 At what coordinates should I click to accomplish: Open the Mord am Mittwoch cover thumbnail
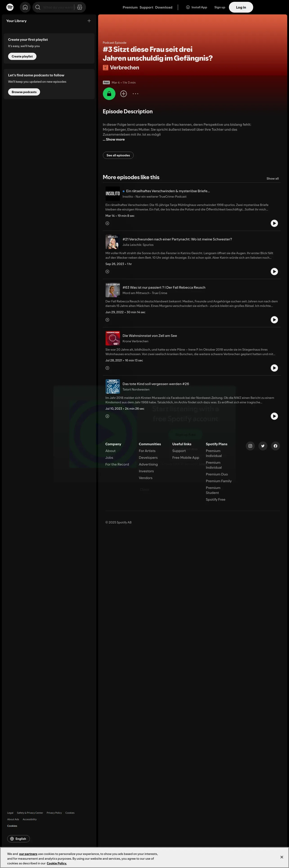(x=113, y=290)
